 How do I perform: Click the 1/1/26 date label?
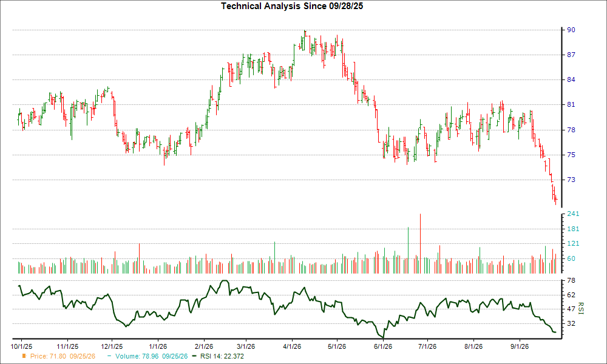tap(158, 346)
